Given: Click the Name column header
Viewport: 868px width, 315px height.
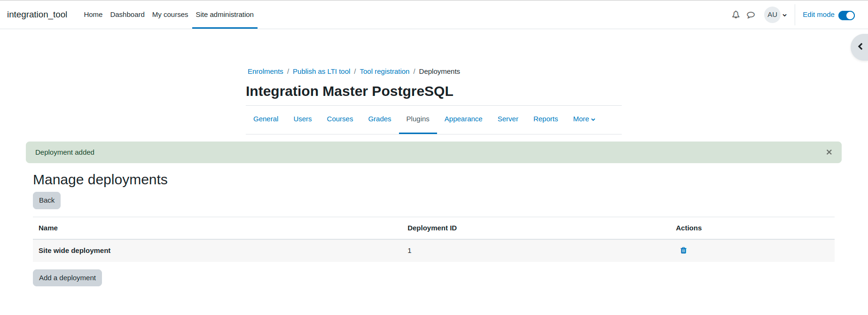Looking at the screenshot, I should click(48, 228).
